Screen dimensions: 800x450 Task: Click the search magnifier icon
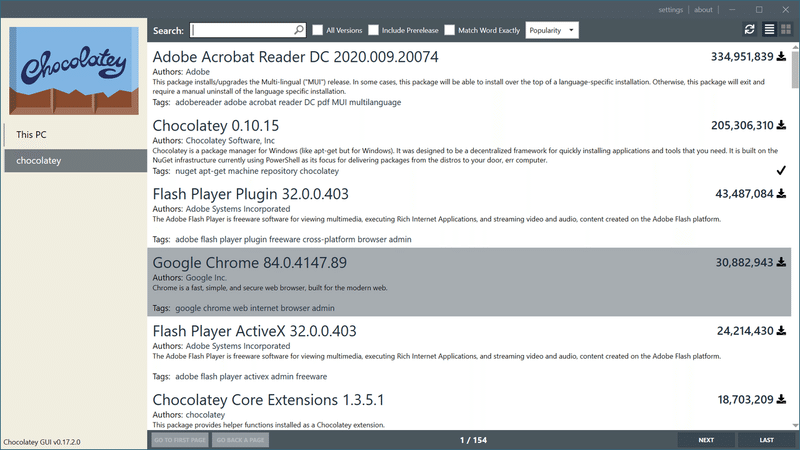point(299,30)
